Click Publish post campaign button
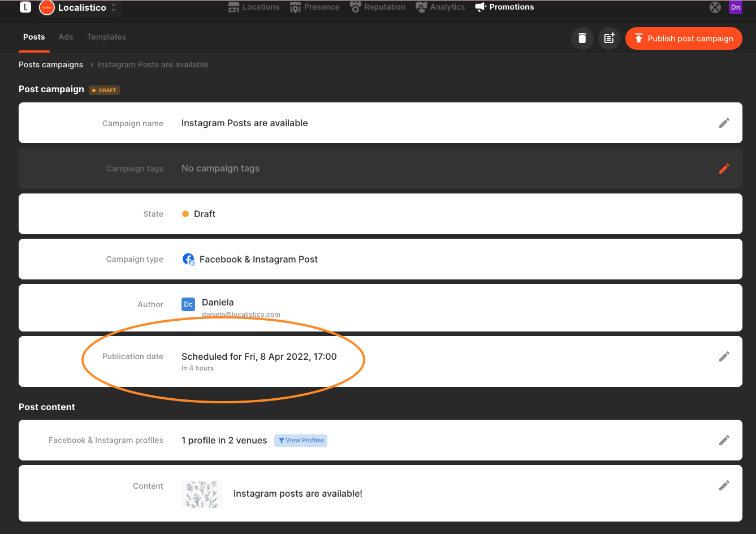This screenshot has height=534, width=756. point(684,38)
